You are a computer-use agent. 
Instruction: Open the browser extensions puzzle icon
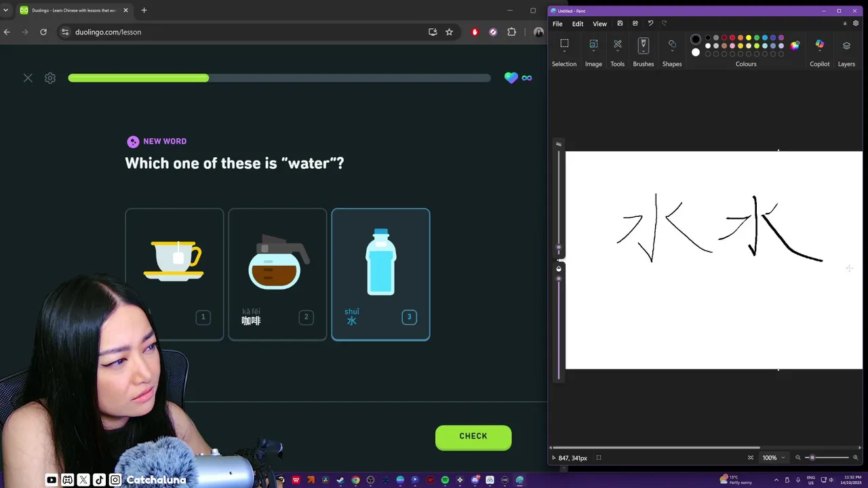pyautogui.click(x=511, y=32)
